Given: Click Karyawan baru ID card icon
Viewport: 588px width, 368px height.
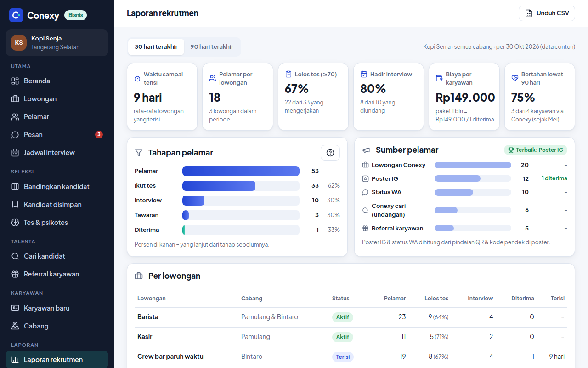Looking at the screenshot, I should (15, 308).
